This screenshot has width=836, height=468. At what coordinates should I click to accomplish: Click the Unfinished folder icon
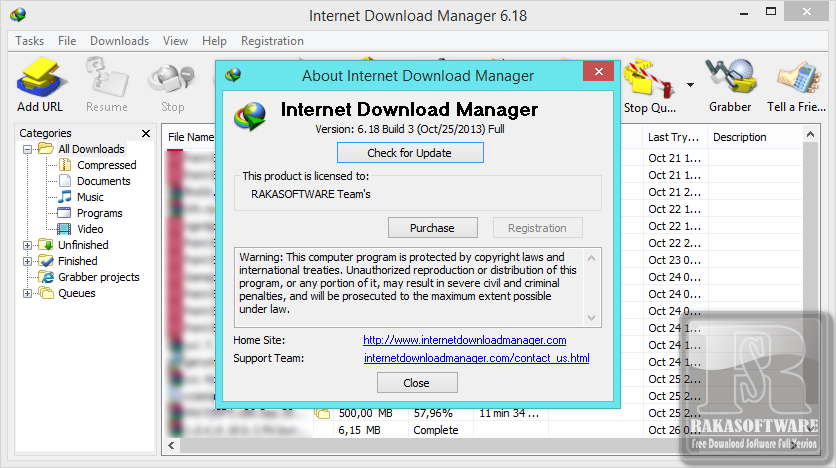(46, 245)
